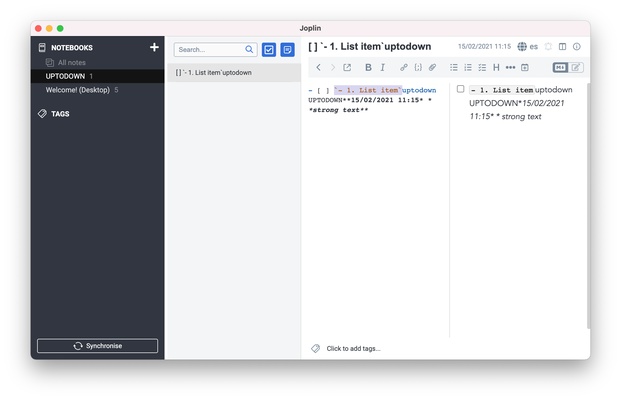This screenshot has width=621, height=400.
Task: Insert date and time icon
Action: click(525, 67)
